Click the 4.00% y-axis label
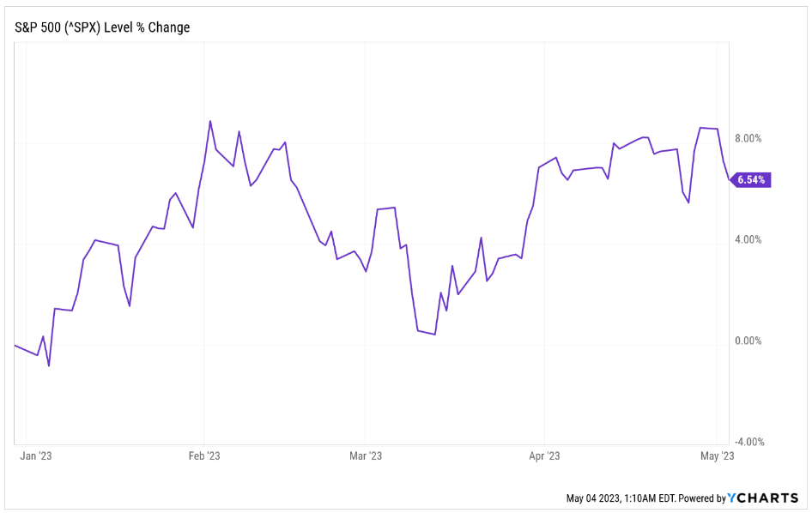The height and width of the screenshot is (513, 812). (x=748, y=240)
